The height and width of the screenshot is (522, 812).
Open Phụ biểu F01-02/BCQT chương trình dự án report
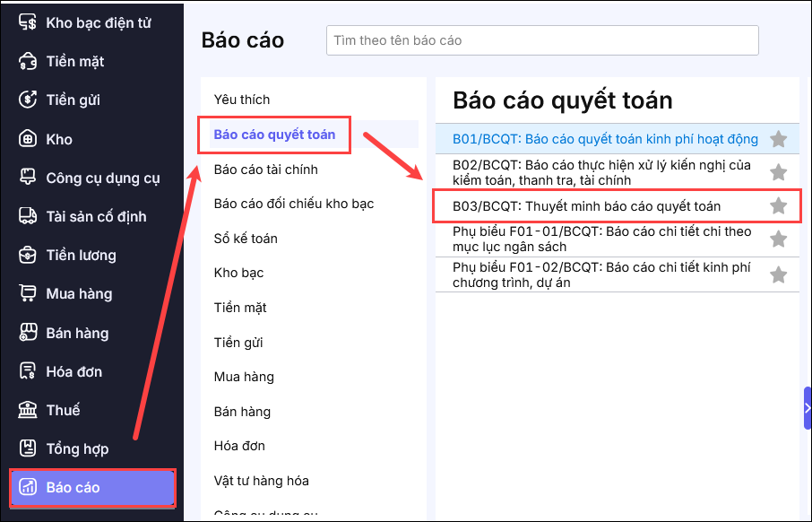601,274
